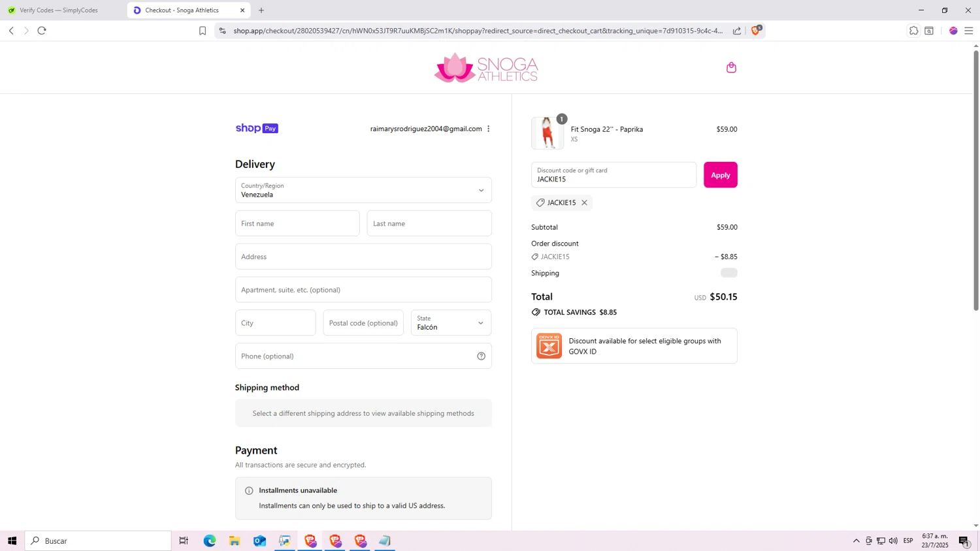Expand the Country/Region dropdown
The height and width of the screenshot is (551, 980).
tap(363, 190)
